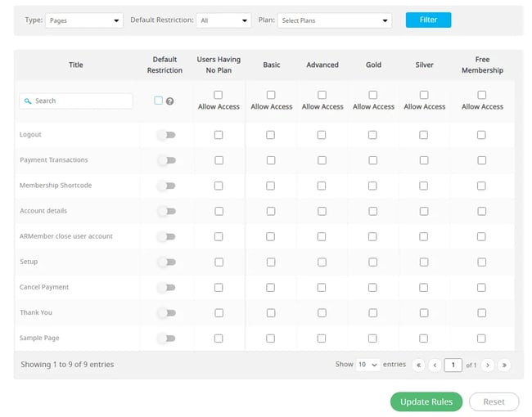Check Allow Access for Gold plan

point(373,95)
